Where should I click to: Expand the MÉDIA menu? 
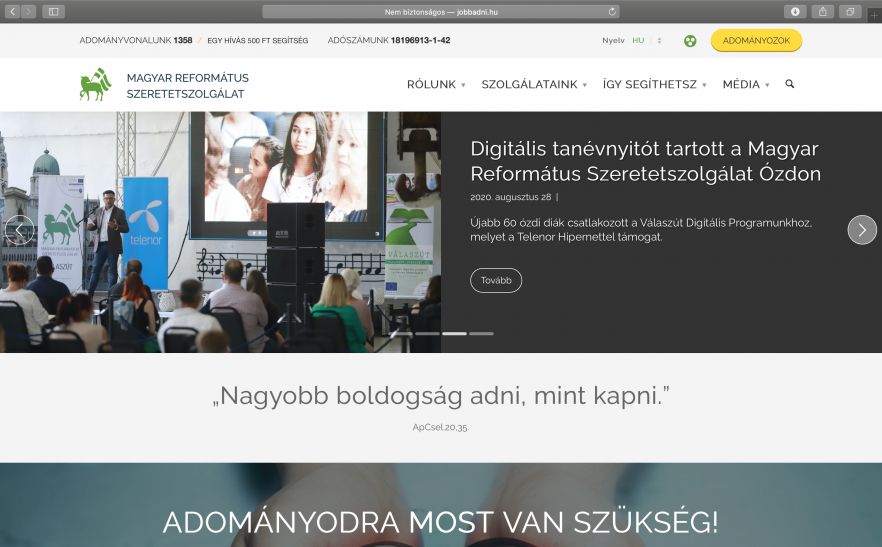point(746,84)
